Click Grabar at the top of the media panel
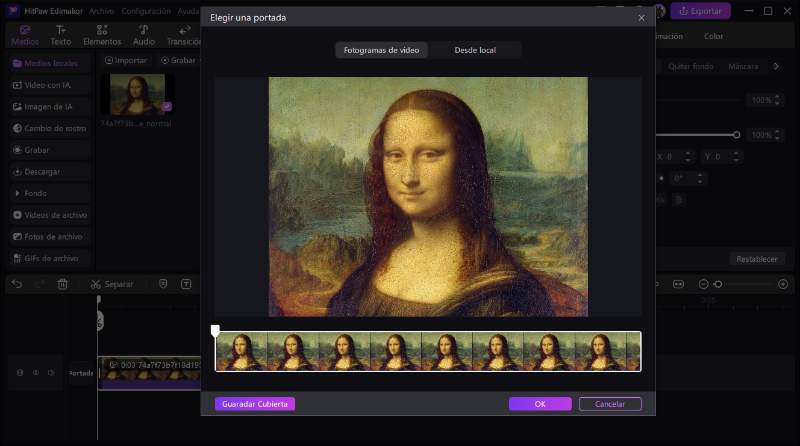Viewport: 800px width, 446px height. [x=179, y=60]
